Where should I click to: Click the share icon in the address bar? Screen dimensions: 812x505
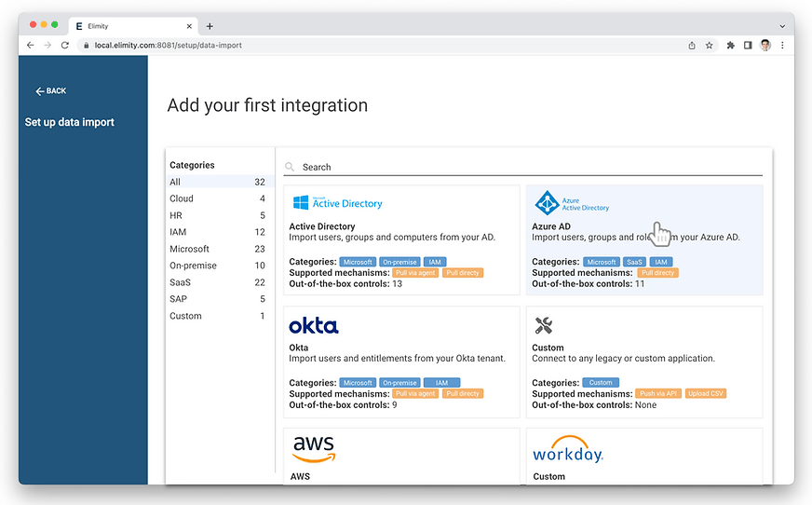tap(692, 46)
